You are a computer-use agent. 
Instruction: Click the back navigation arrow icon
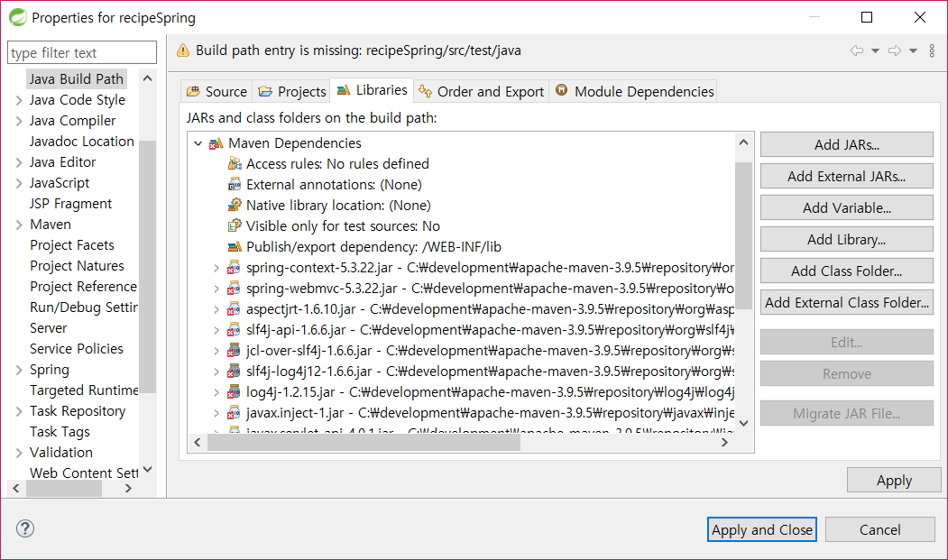click(x=856, y=50)
